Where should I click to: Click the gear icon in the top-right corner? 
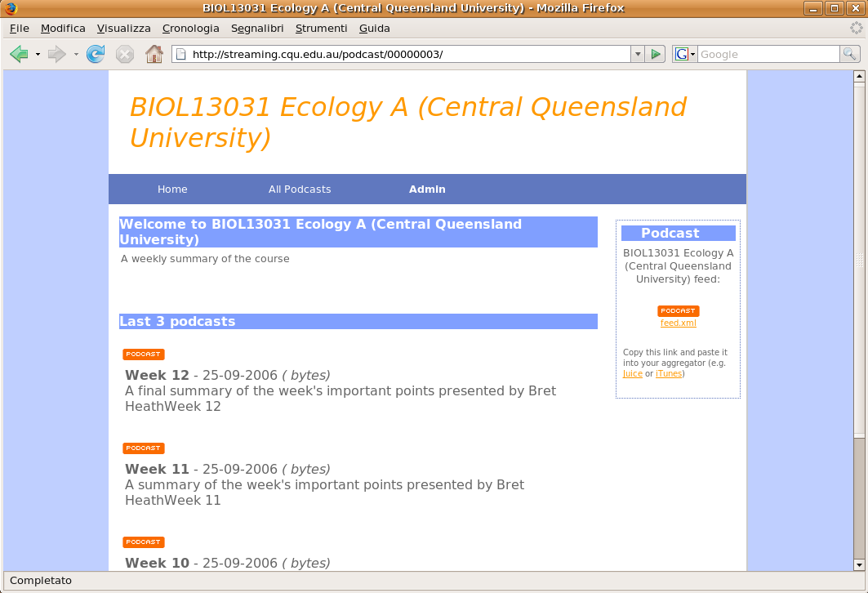(x=856, y=28)
